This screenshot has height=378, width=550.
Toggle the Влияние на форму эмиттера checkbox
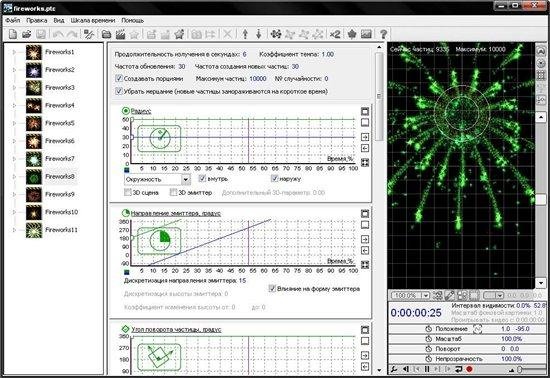272,289
